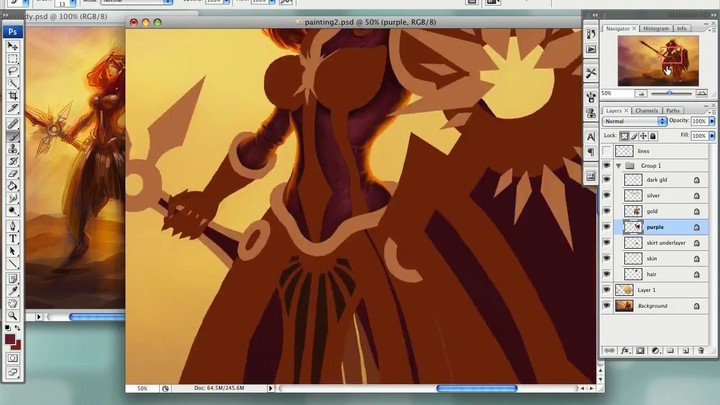Open the Tool Presets dock icon
The height and width of the screenshot is (405, 720).
pos(591,73)
